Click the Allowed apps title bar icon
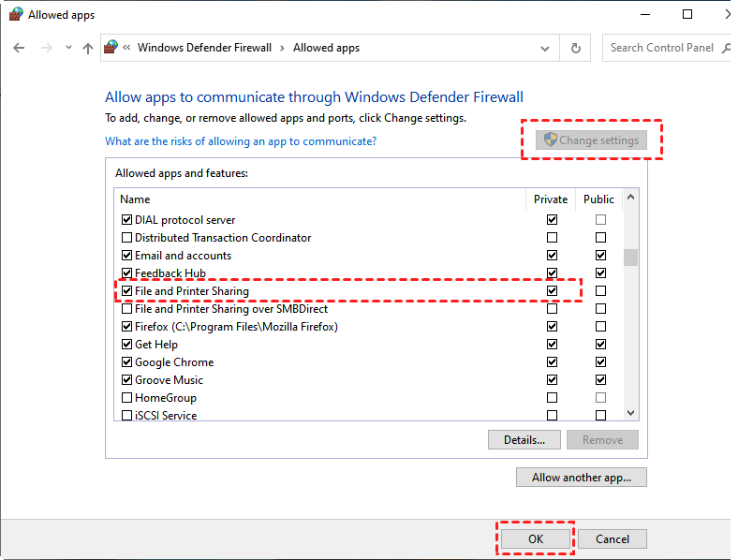Viewport: 753px width, 560px height. point(16,15)
